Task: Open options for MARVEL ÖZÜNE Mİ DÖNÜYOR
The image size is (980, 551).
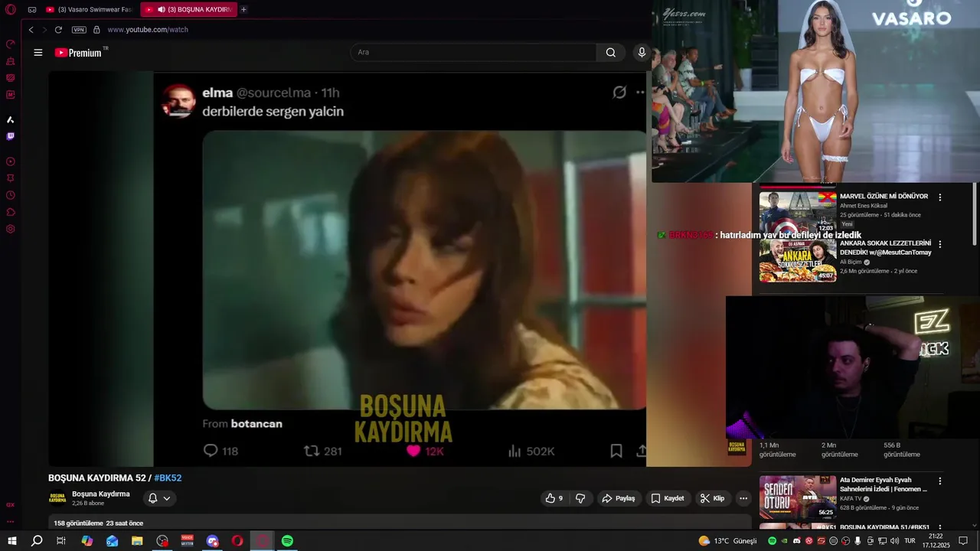Action: pyautogui.click(x=940, y=197)
